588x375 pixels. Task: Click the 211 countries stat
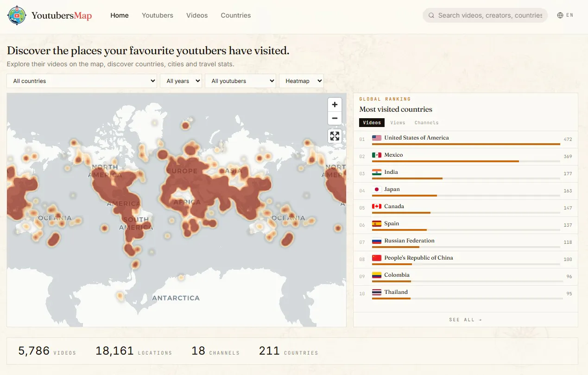pos(289,351)
